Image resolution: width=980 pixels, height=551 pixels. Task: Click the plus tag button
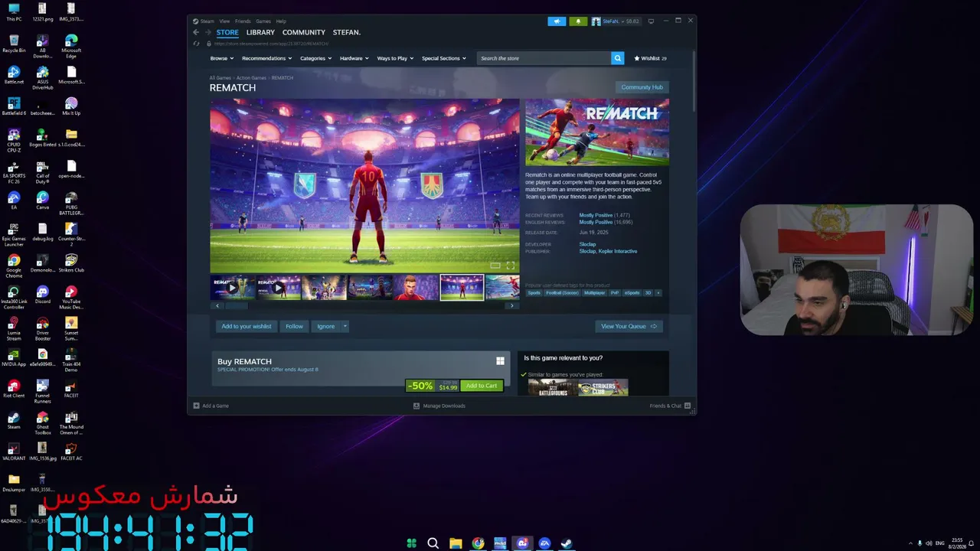click(658, 293)
